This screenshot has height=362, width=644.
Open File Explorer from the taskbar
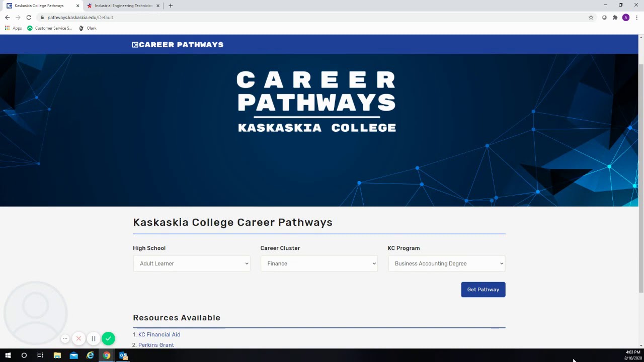tap(57, 355)
